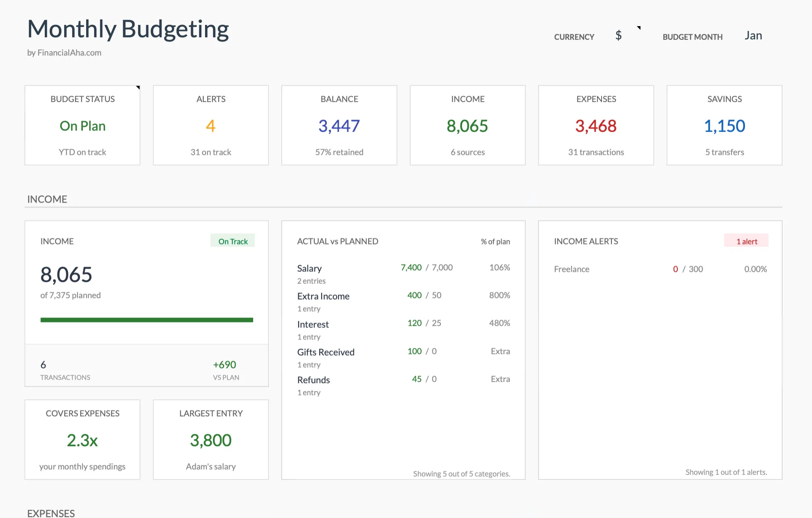This screenshot has height=518, width=812.
Task: Open the currency selector showing $
Action: [x=618, y=35]
